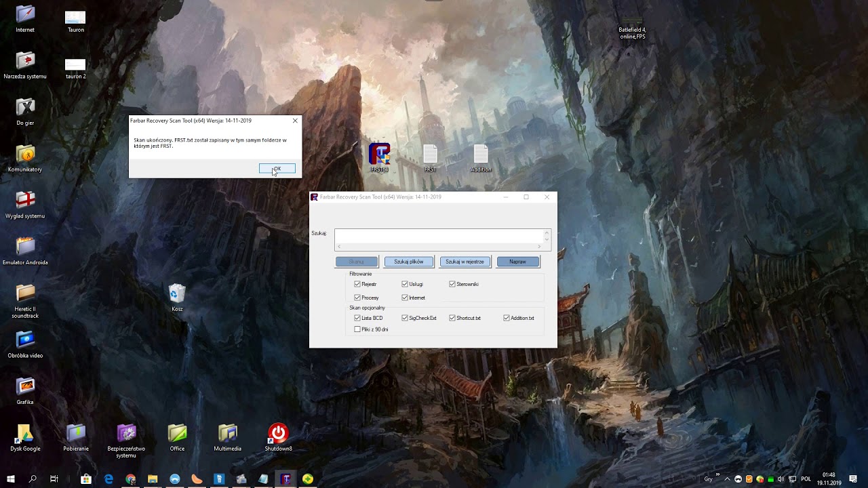Screen dimensions: 868x488
Task: Open Microsoft Store from the taskbar
Action: pyautogui.click(x=86, y=479)
